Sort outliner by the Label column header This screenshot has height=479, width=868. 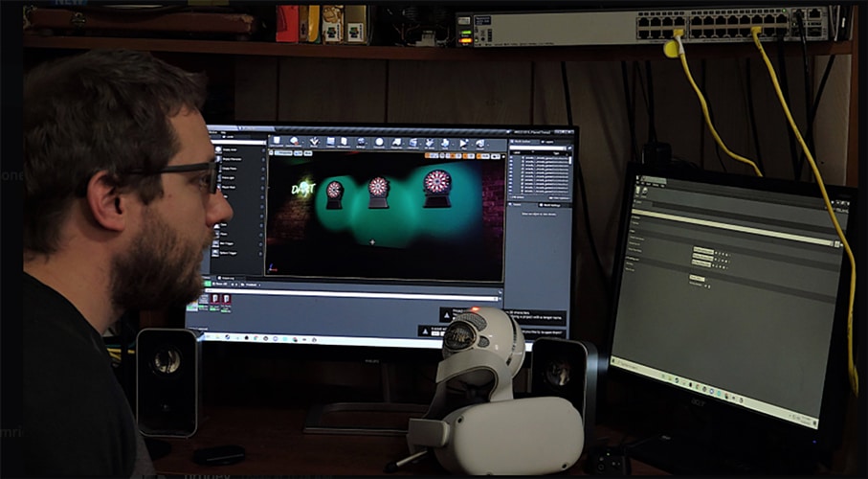click(517, 152)
